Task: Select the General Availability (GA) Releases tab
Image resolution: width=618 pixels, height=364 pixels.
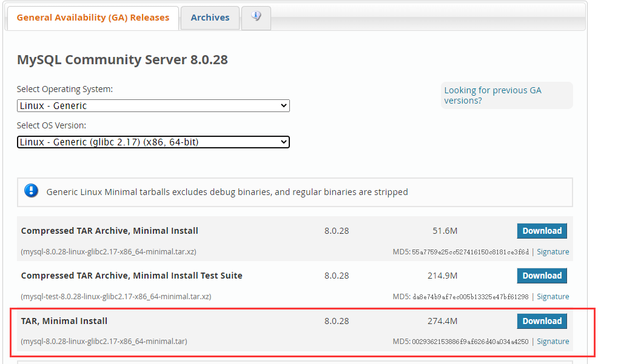Action: [x=92, y=18]
